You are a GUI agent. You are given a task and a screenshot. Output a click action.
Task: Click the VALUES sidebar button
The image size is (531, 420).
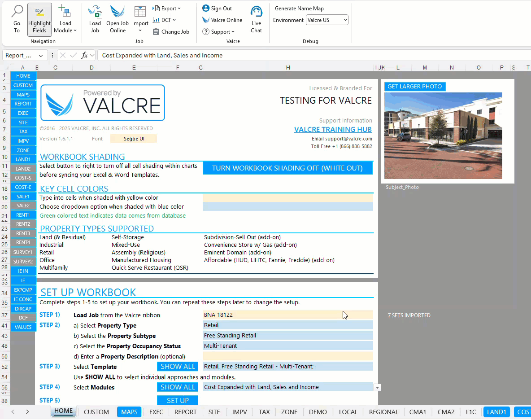click(x=23, y=327)
